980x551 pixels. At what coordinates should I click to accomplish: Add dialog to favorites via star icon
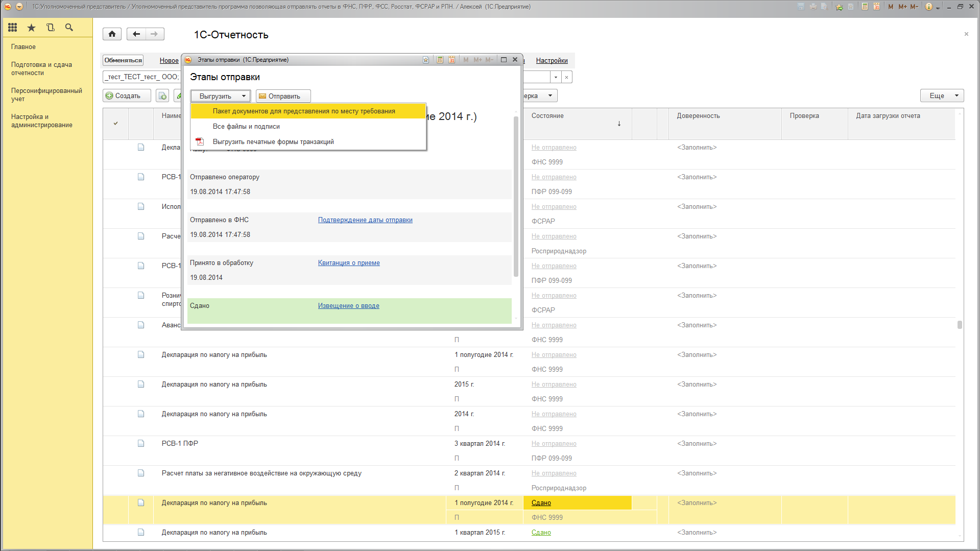(426, 60)
